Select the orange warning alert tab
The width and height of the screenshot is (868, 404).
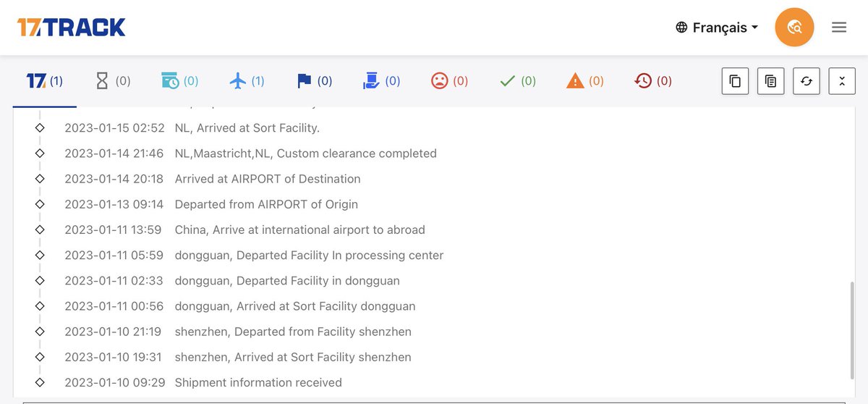pyautogui.click(x=584, y=81)
